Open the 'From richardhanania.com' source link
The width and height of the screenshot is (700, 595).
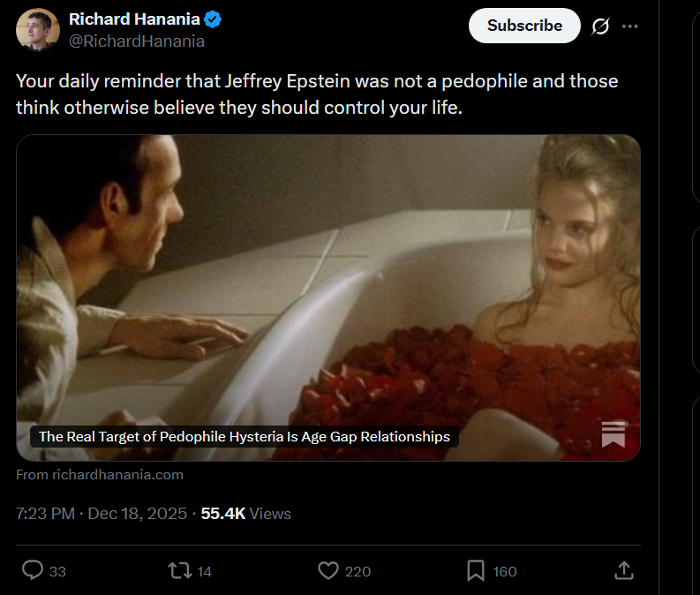click(x=100, y=475)
